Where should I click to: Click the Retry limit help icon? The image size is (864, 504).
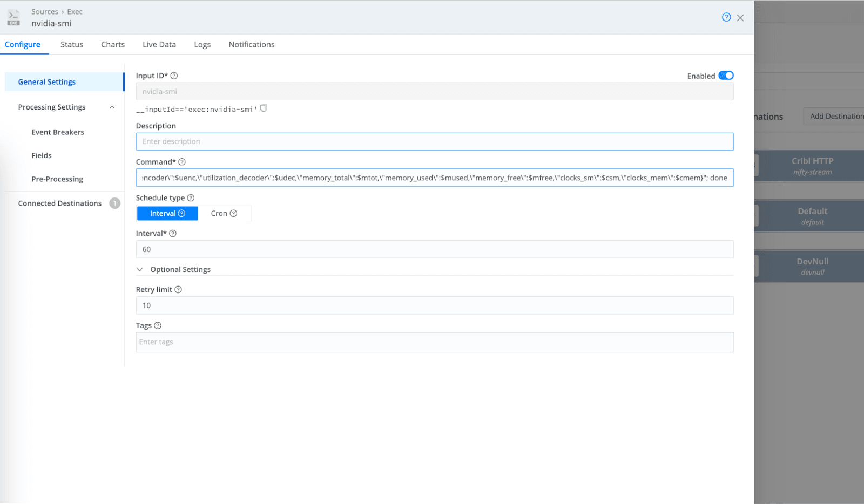[178, 290]
